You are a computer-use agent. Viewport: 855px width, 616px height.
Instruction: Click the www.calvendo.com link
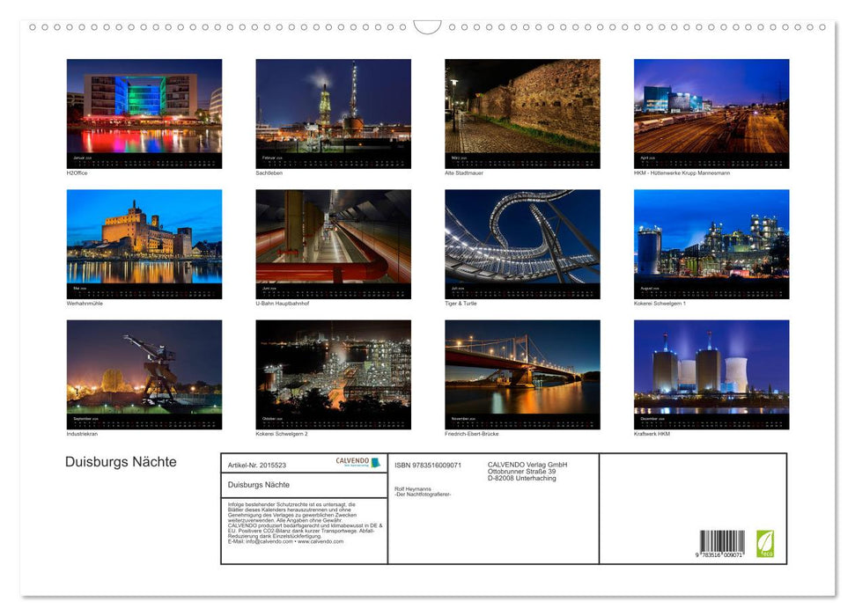click(320, 541)
